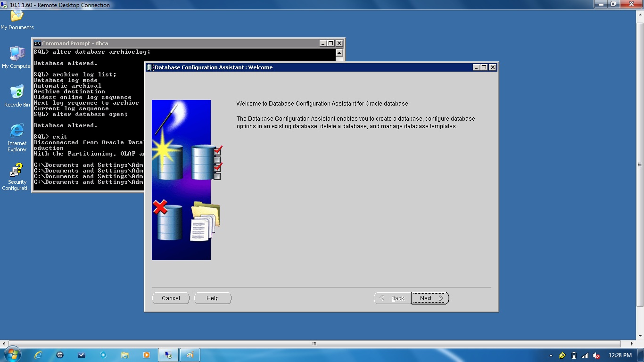Viewport: 644px width, 362px height.
Task: Click the network signal tray icon
Action: 585,355
